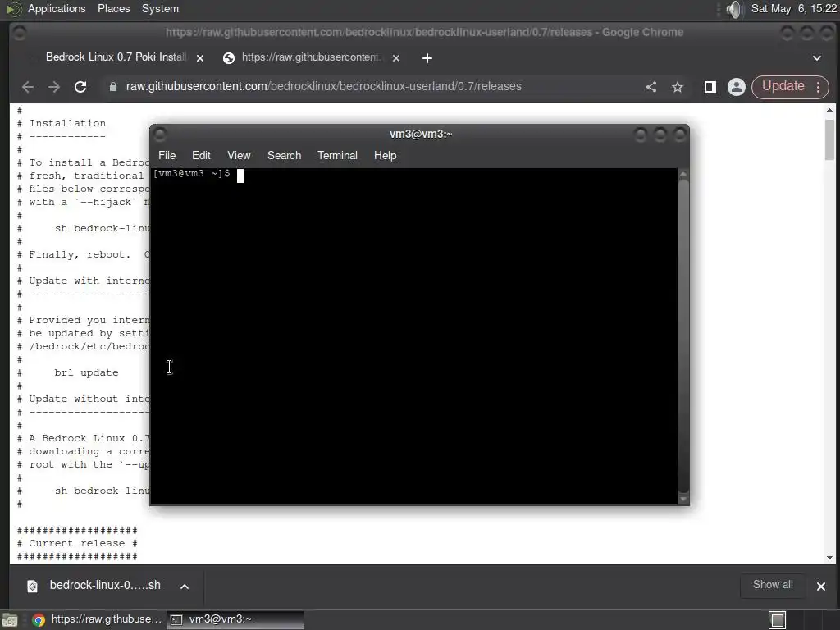Viewport: 840px width, 630px height.
Task: Click the padlock site info icon
Action: point(113,87)
